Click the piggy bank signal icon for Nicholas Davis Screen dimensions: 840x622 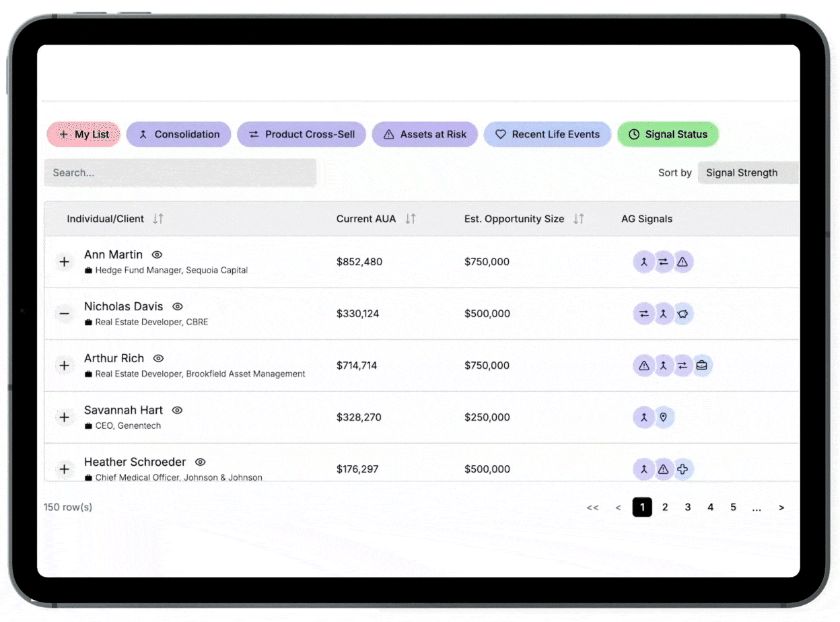[683, 314]
